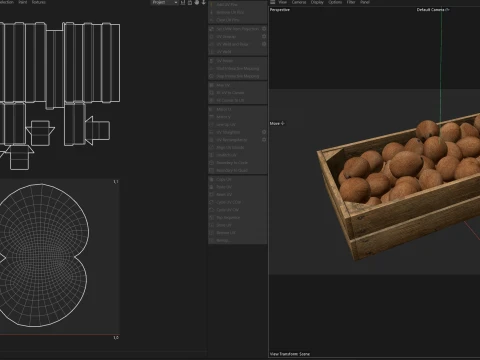This screenshot has height=360, width=480.
Task: Click Cycle UV CCW
Action: pyautogui.click(x=237, y=202)
